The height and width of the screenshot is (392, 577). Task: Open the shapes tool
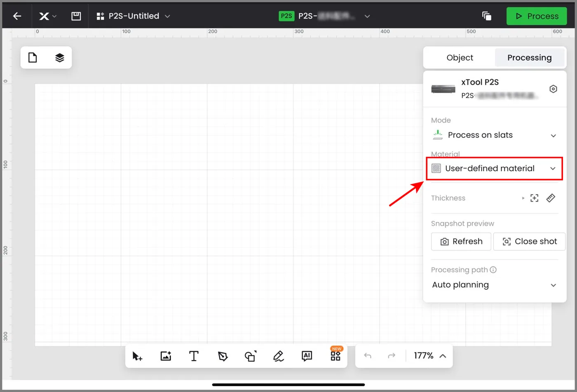[x=251, y=356]
